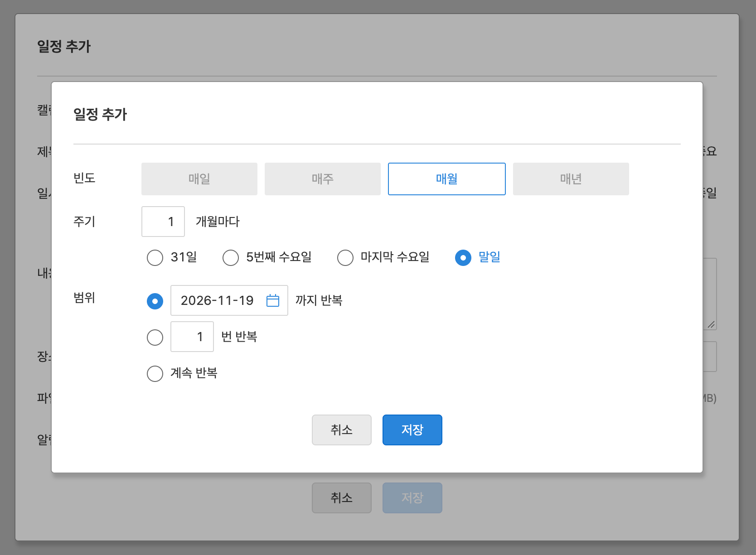Choose the 마지막 수요일 radio option
This screenshot has height=555, width=756.
click(345, 258)
